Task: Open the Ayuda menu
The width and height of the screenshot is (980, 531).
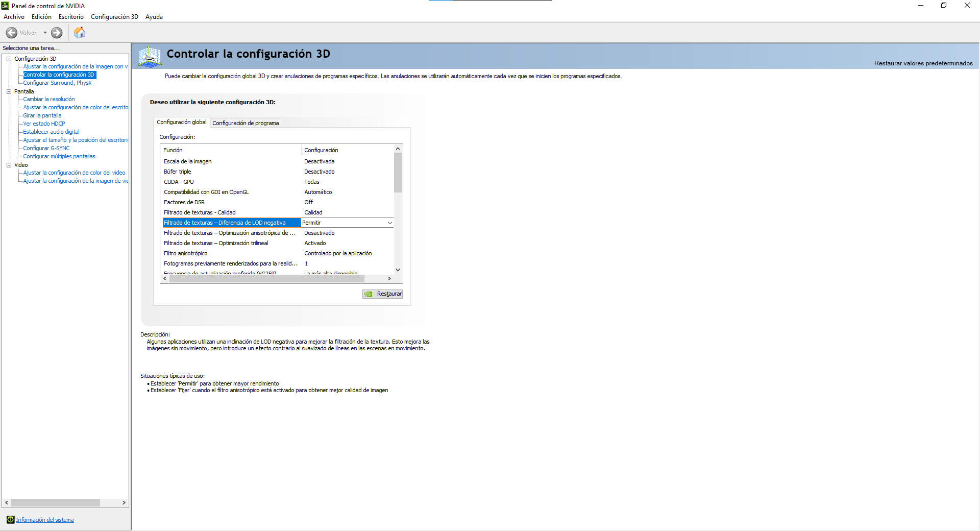Action: coord(154,17)
